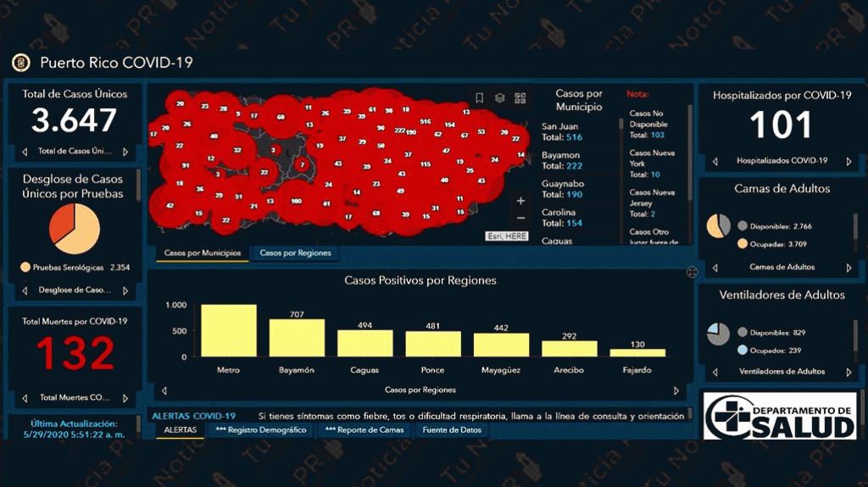
Task: Advance to next chart after Casos por Regiones
Action: (676, 390)
